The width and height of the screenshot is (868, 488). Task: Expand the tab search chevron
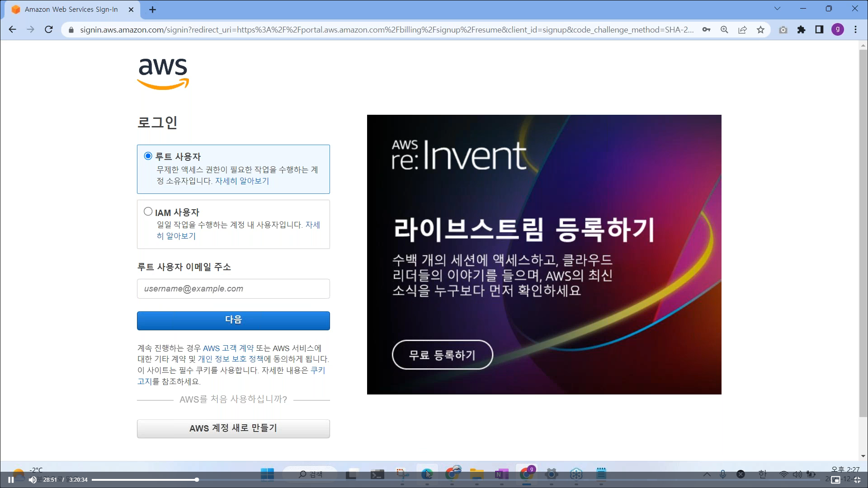[777, 9]
